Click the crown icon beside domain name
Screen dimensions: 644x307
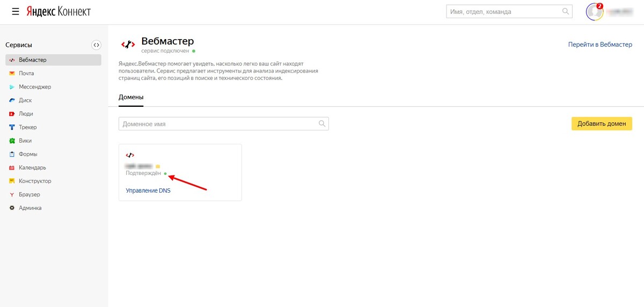158,166
